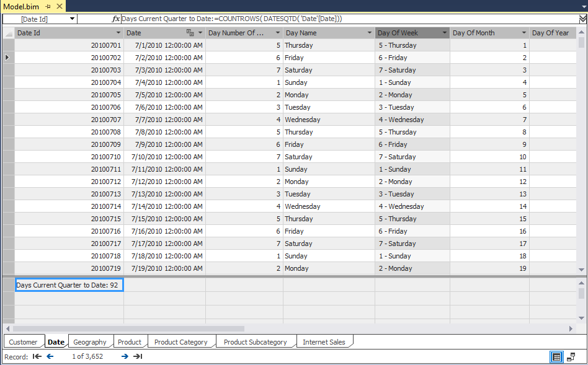Jump to the last record

138,356
